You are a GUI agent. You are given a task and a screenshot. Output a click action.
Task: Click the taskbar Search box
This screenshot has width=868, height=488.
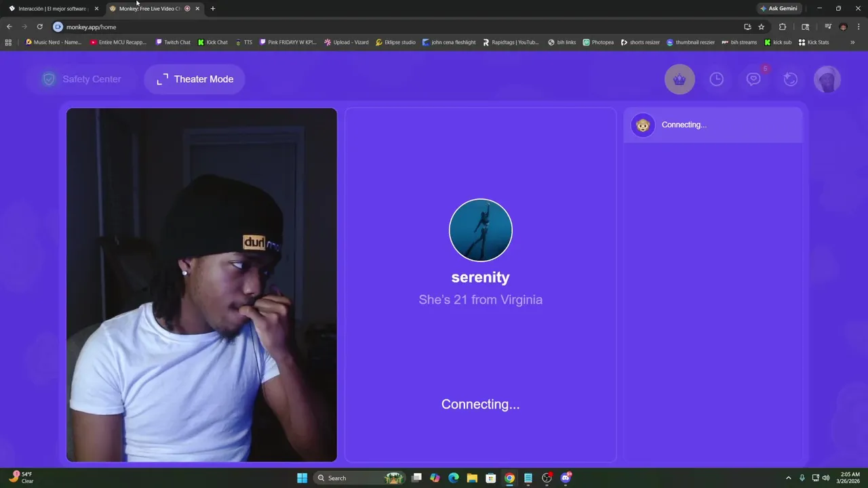[360, 478]
